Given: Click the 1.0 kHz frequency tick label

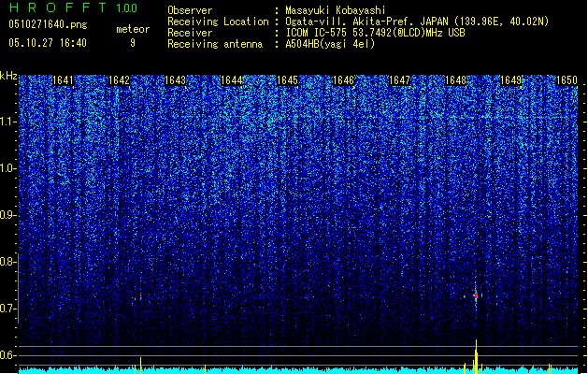Looking at the screenshot, I should tap(7, 168).
